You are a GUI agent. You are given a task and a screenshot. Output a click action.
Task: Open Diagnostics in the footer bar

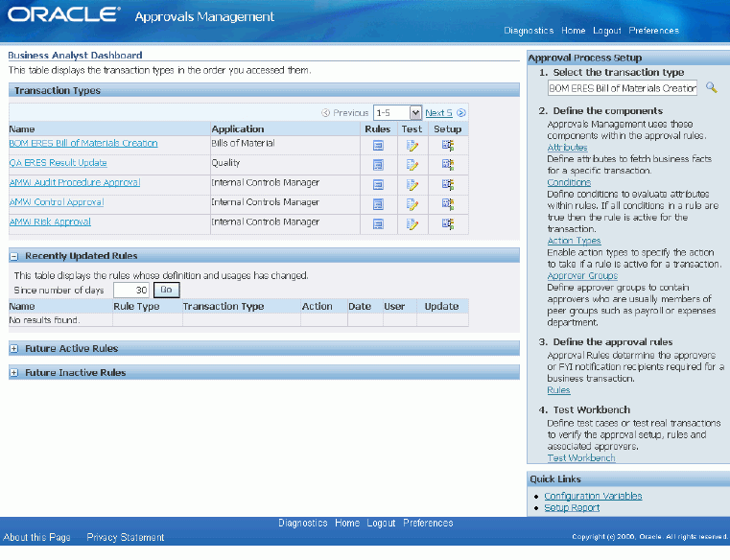click(x=302, y=524)
